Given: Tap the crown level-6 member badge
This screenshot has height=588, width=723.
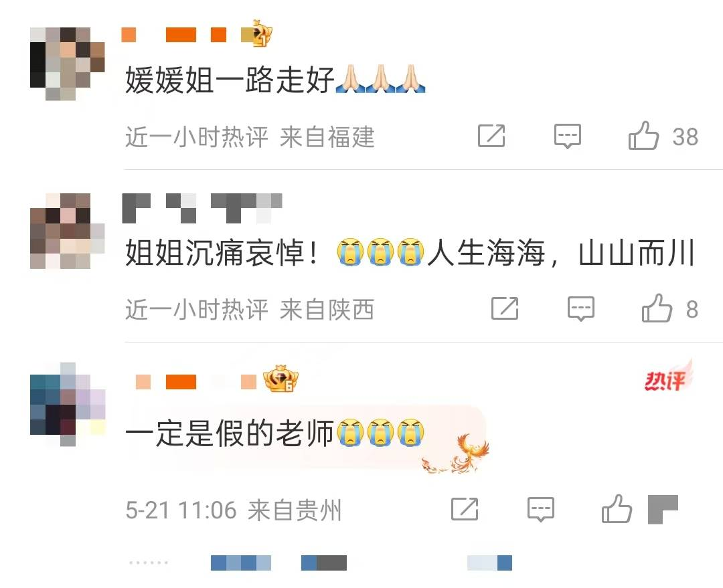Looking at the screenshot, I should click(x=280, y=379).
